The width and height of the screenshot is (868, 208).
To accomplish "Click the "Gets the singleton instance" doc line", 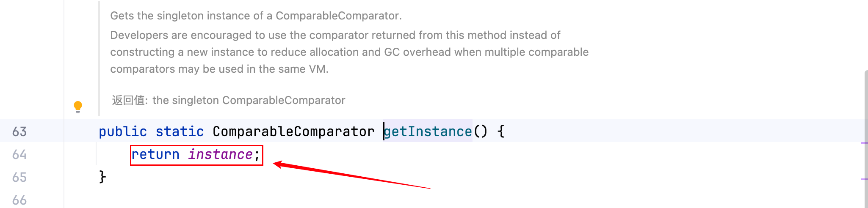I will click(x=256, y=16).
